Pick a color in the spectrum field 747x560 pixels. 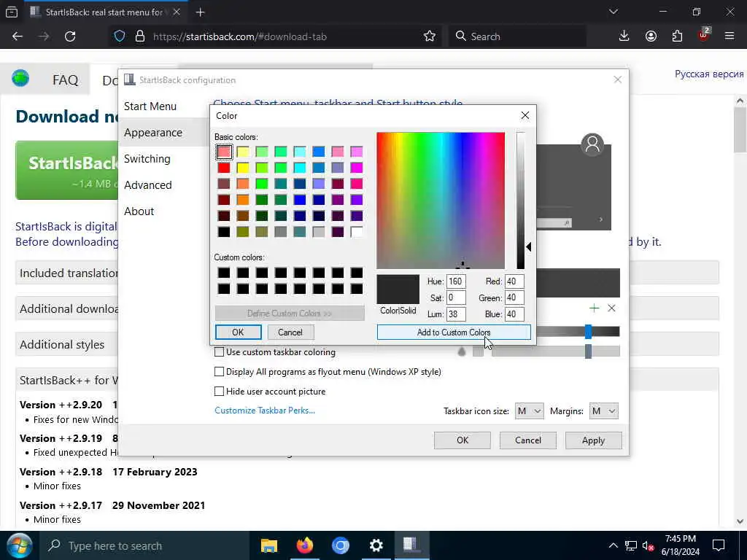tap(441, 201)
